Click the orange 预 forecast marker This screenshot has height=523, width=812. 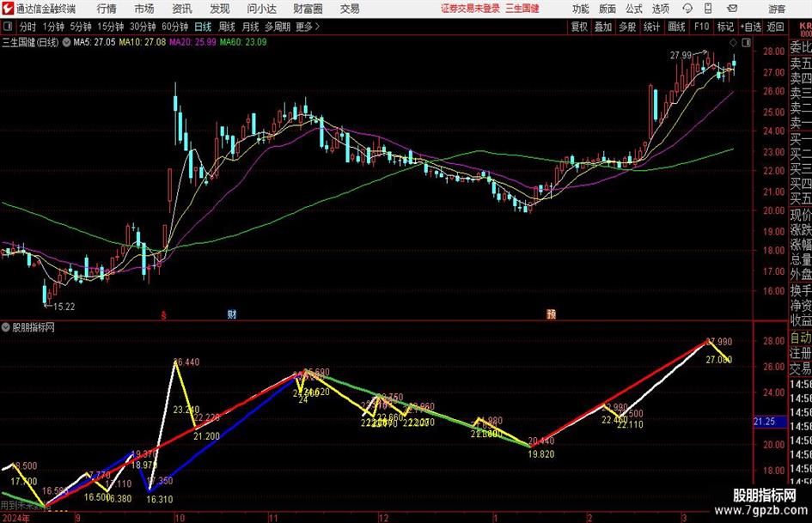coord(551,314)
